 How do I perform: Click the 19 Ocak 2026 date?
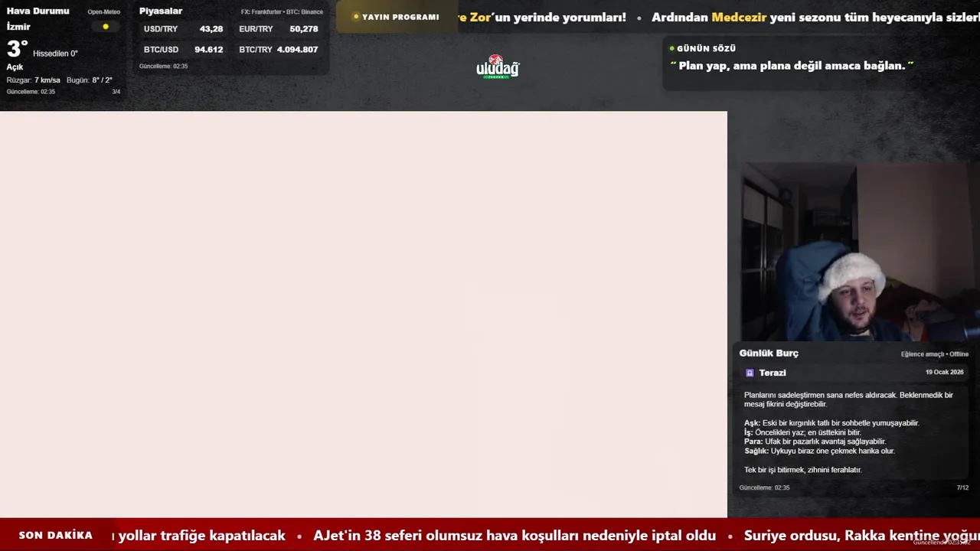click(x=945, y=372)
